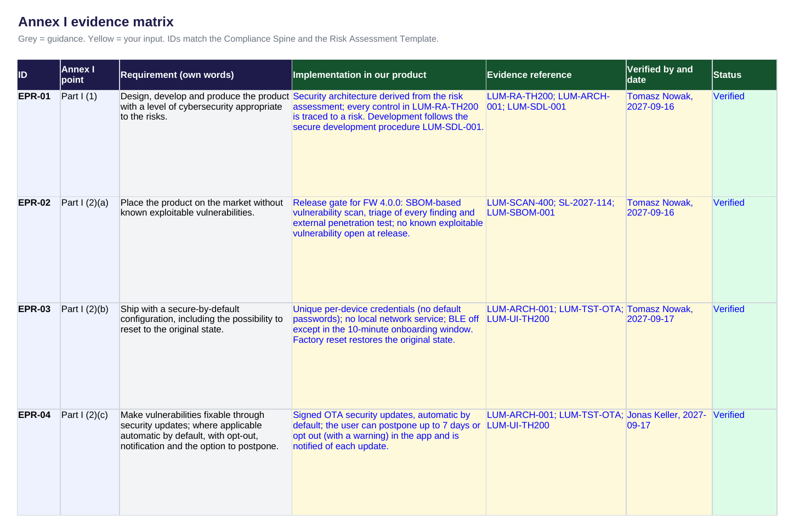Click the Verified status for EPR-01
This screenshot has width=794, height=532.
(x=745, y=143)
